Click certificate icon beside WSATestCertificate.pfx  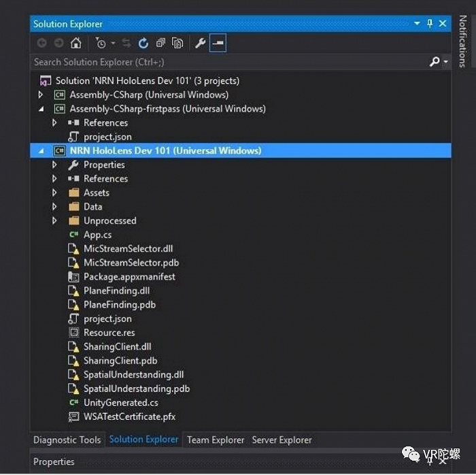pyautogui.click(x=73, y=416)
